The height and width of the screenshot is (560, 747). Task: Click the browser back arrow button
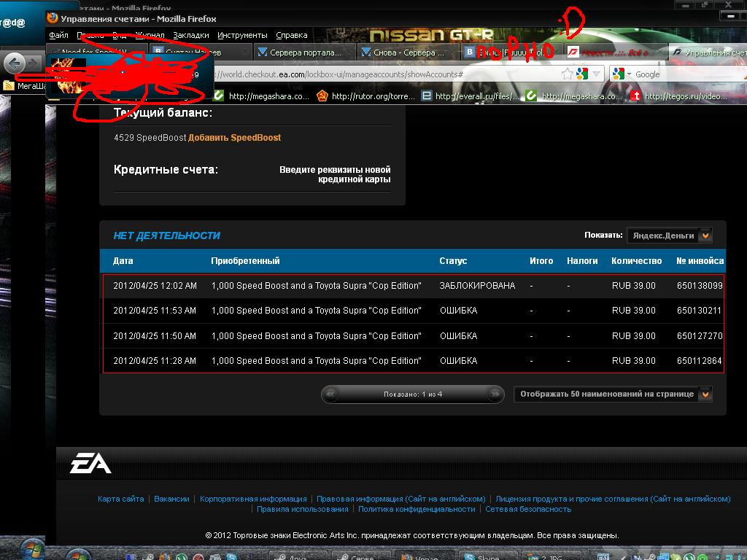(15, 63)
